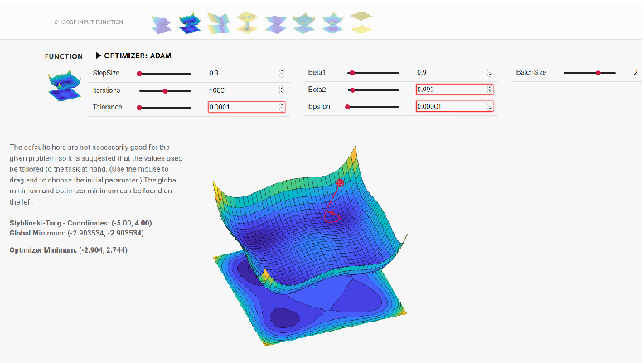Click the Tolerance spinner arrows
644x363 pixels.
click(x=282, y=107)
